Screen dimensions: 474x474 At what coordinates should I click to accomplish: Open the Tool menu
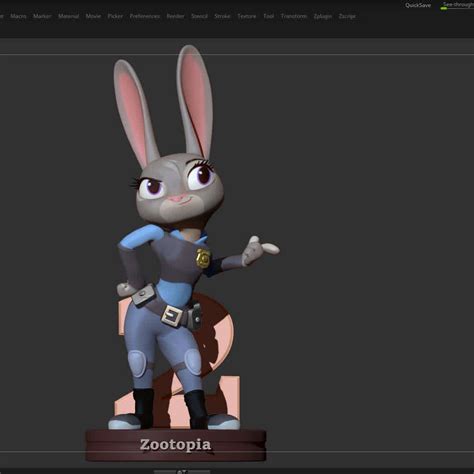pyautogui.click(x=269, y=16)
